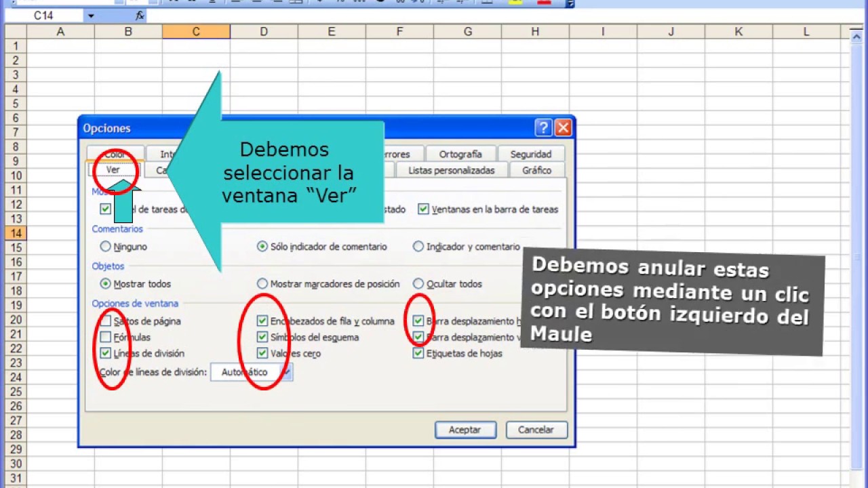Uncheck Líneas de división checkbox
Viewport: 868px width, 488px height.
click(x=105, y=353)
